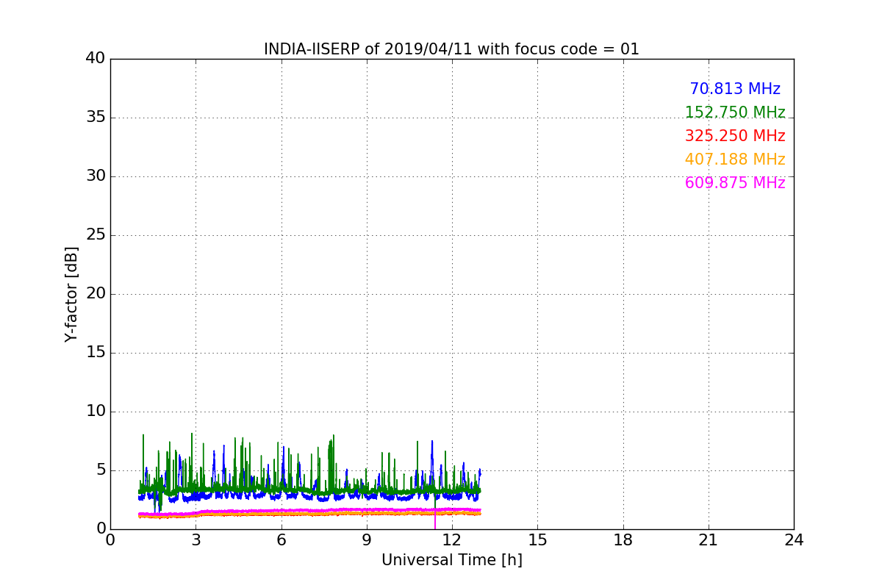Click y-axis tick label 25
This screenshot has width=882, height=588.
[96, 235]
